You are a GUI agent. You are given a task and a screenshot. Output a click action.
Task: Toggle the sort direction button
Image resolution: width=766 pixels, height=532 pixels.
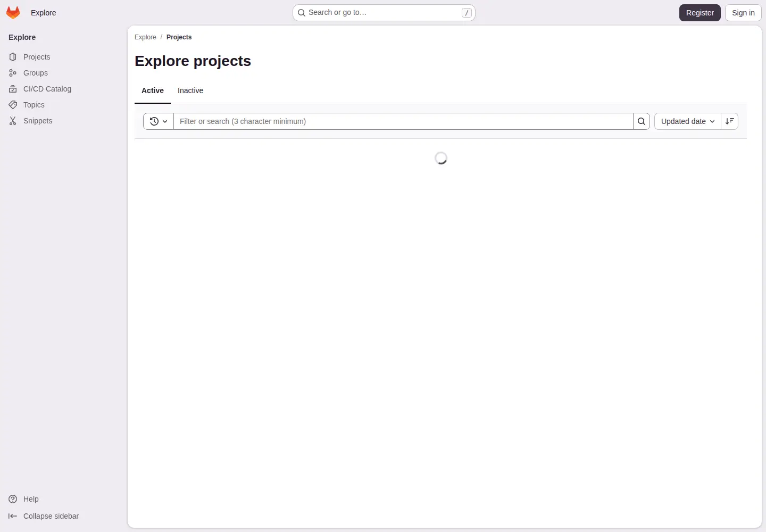coord(730,121)
